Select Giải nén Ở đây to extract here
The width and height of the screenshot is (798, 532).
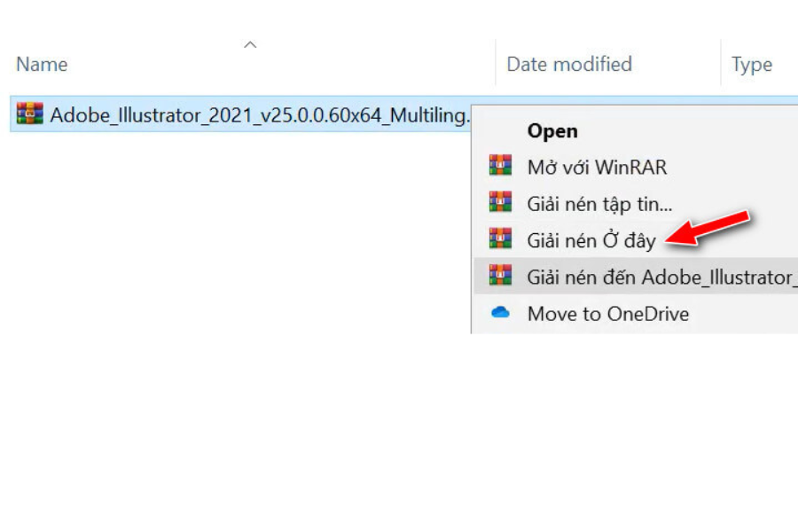591,240
